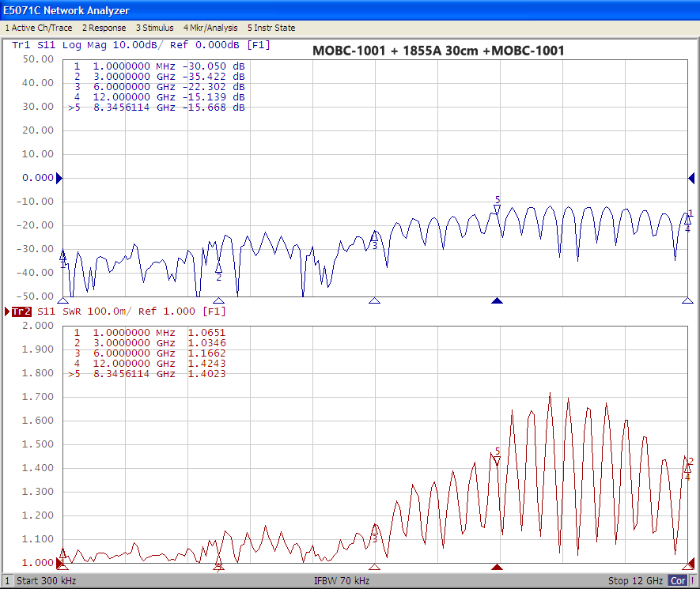Click SWR active marker 5 readout 1.4023
Viewport: 700px width, 589px height.
coord(206,374)
